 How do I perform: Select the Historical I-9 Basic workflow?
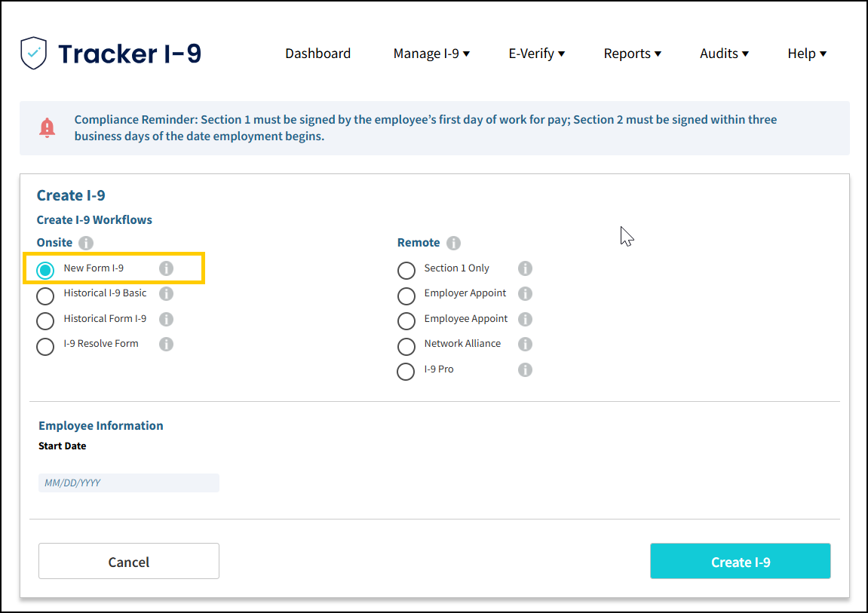[45, 296]
